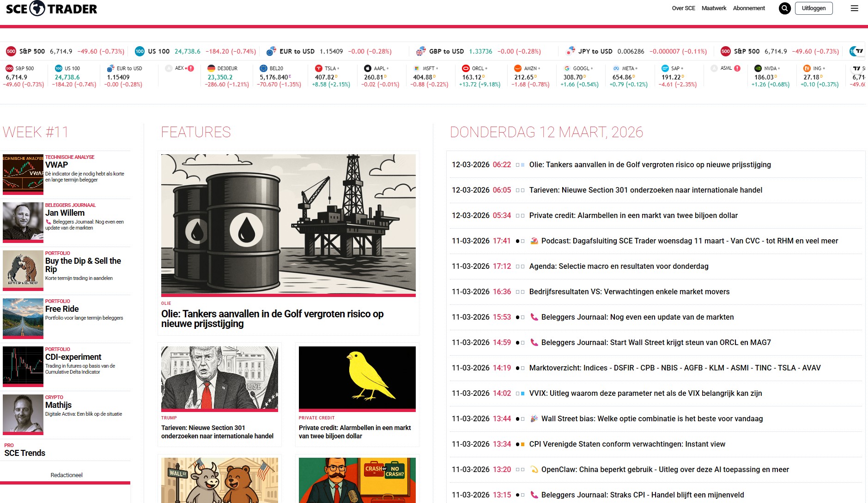Image resolution: width=868 pixels, height=503 pixels.
Task: Open the CDI-experiment portfolio link
Action: [x=73, y=357]
